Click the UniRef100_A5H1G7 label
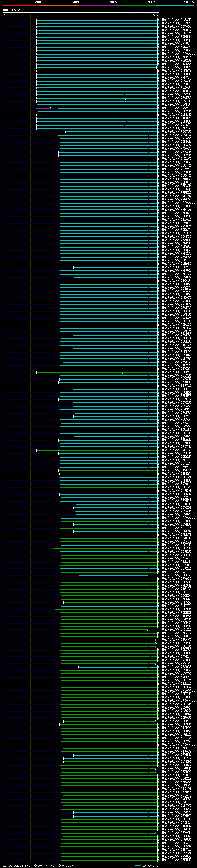The image size is (197, 868). click(176, 128)
